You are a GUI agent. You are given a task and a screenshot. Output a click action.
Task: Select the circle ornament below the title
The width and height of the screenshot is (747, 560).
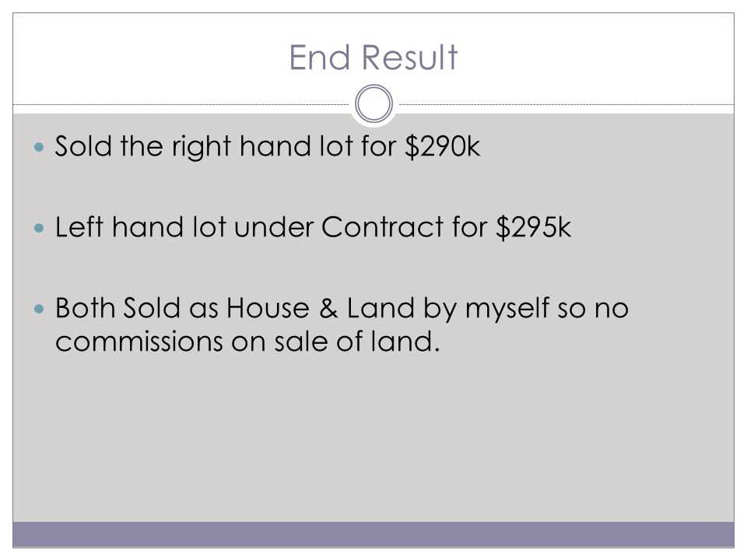(374, 103)
